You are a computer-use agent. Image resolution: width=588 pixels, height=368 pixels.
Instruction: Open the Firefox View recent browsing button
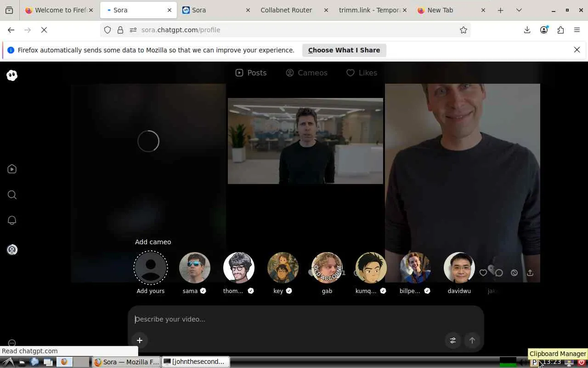9,10
